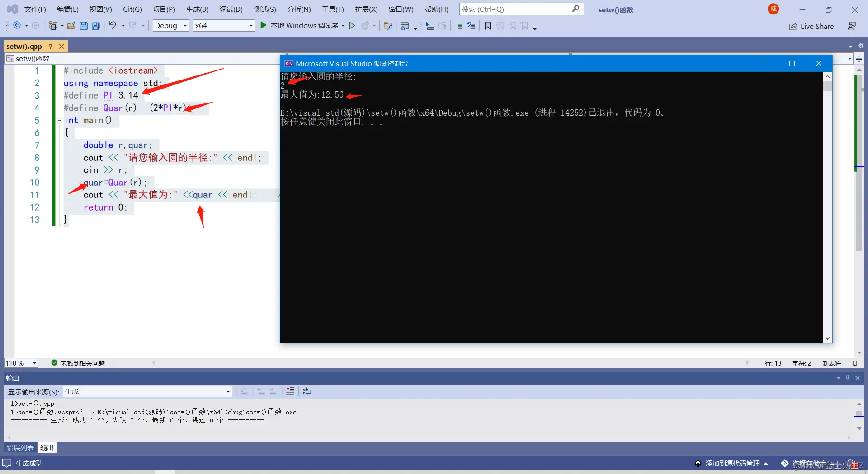Open the 文件(F) menu
The height and width of the screenshot is (474, 868).
coord(35,9)
